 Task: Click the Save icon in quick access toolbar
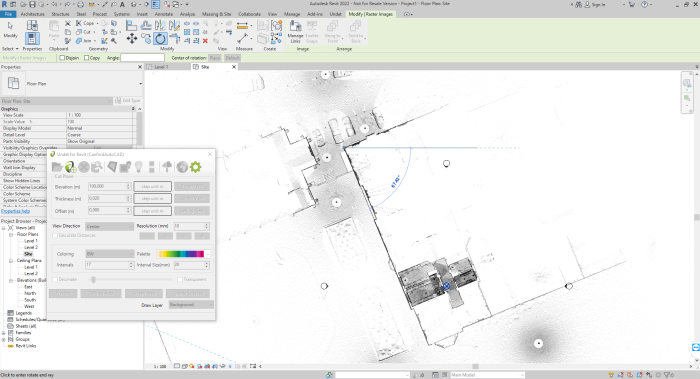coord(32,4)
